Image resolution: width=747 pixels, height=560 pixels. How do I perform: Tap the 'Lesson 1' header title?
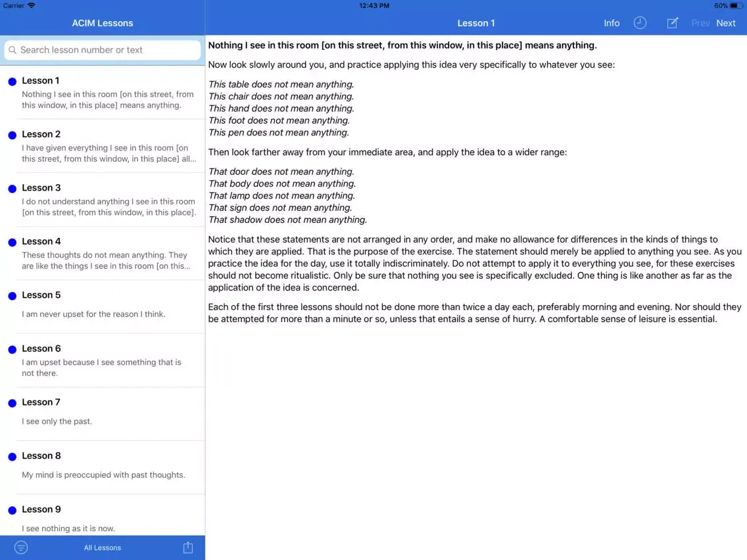[x=476, y=23]
